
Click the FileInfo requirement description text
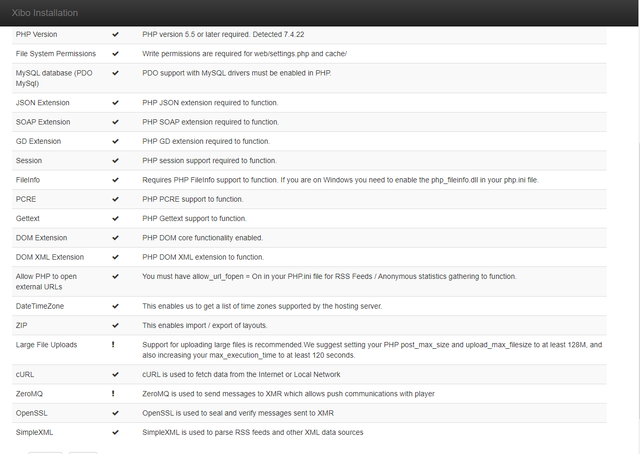(x=340, y=180)
